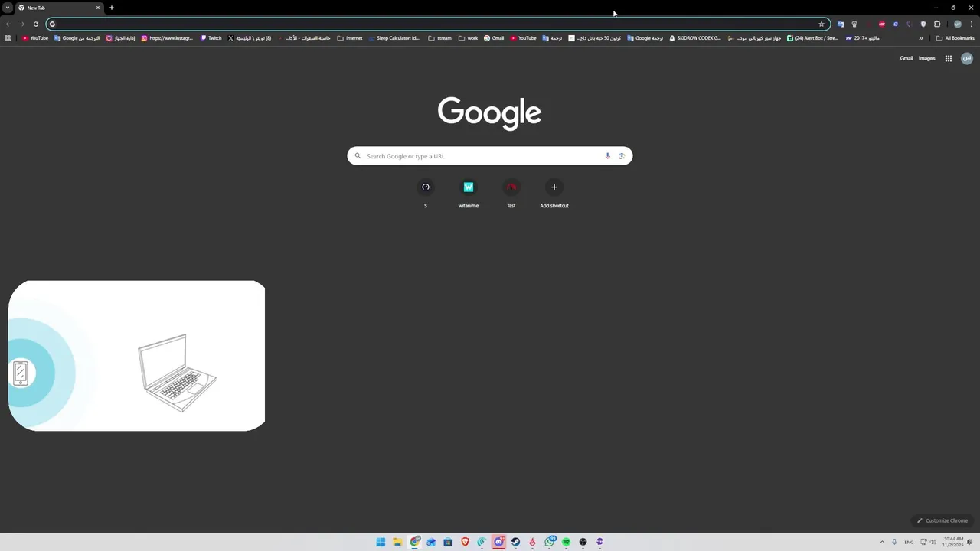Viewport: 980px width, 551px height.
Task: Click the Google account avatar on page
Action: [x=967, y=58]
